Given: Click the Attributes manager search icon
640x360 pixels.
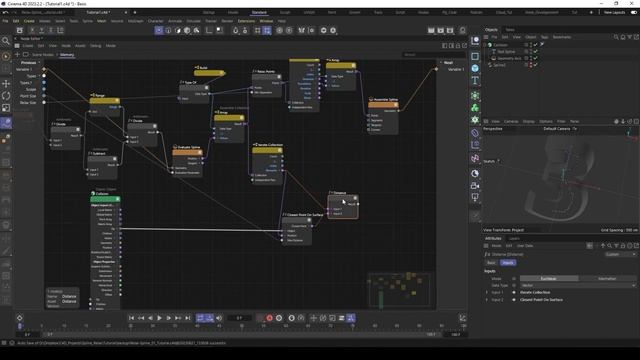Looking at the screenshot, I should 609,246.
